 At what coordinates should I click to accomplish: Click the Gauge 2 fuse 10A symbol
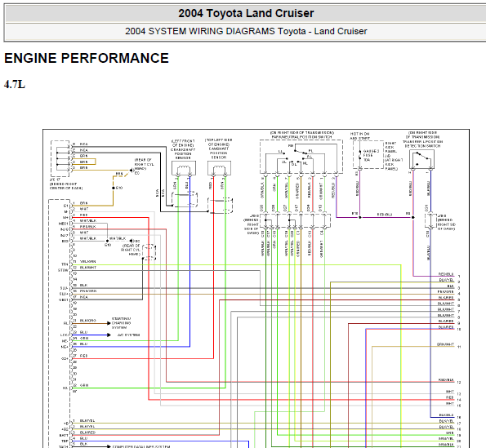(360, 155)
